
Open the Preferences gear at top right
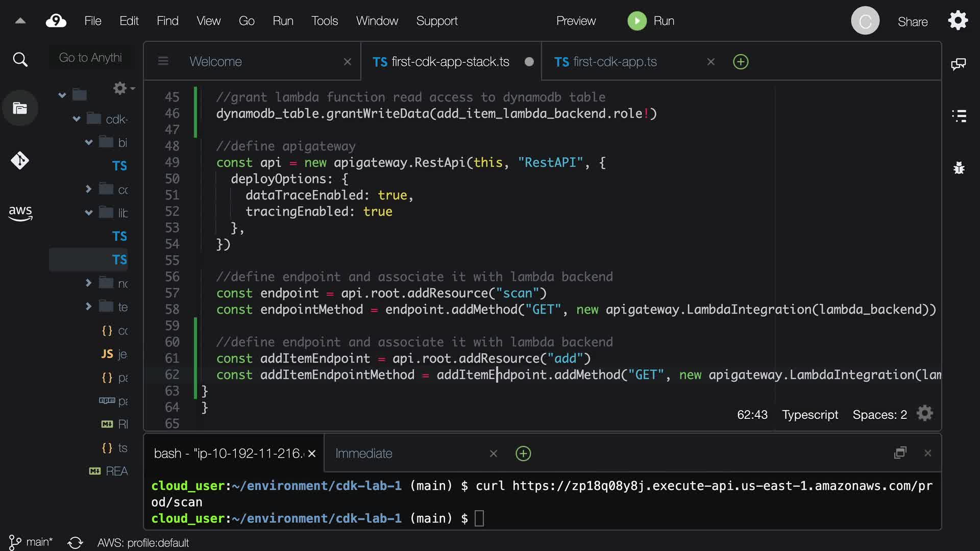click(x=958, y=21)
